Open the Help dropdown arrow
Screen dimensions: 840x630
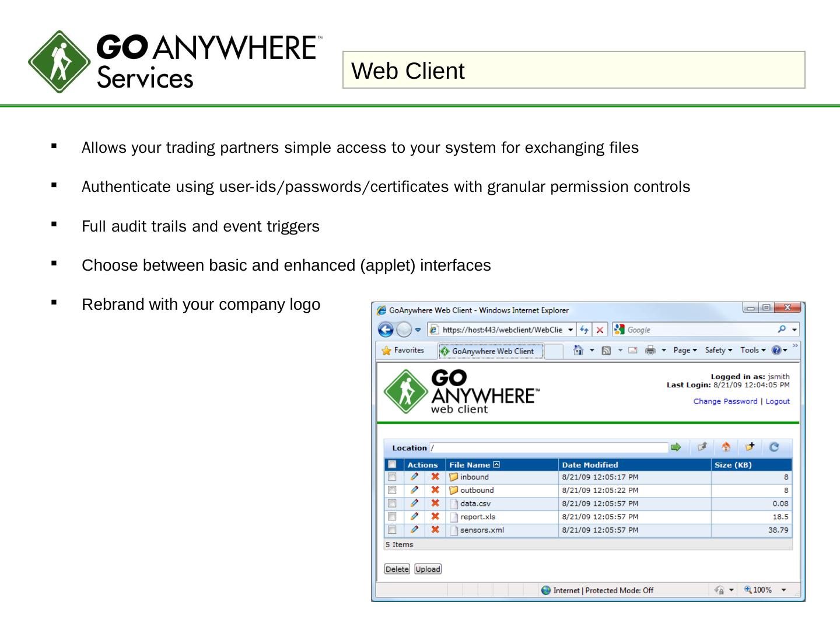point(785,351)
